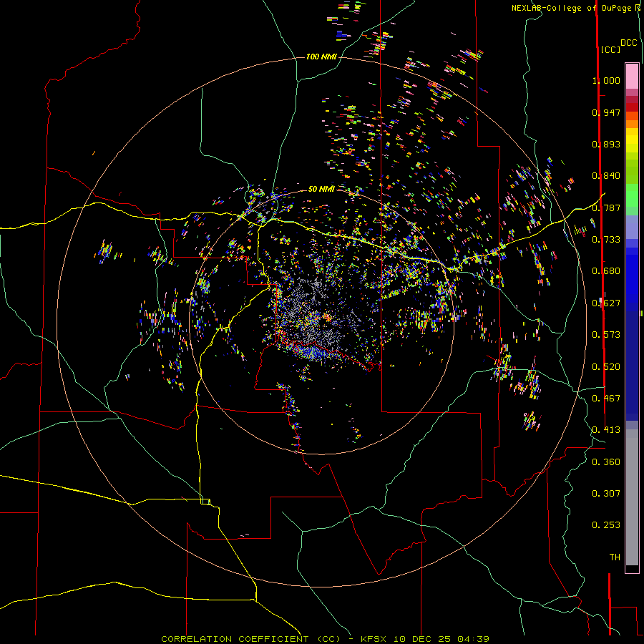
Task: Click the 0.307 scale value
Action: tap(606, 494)
